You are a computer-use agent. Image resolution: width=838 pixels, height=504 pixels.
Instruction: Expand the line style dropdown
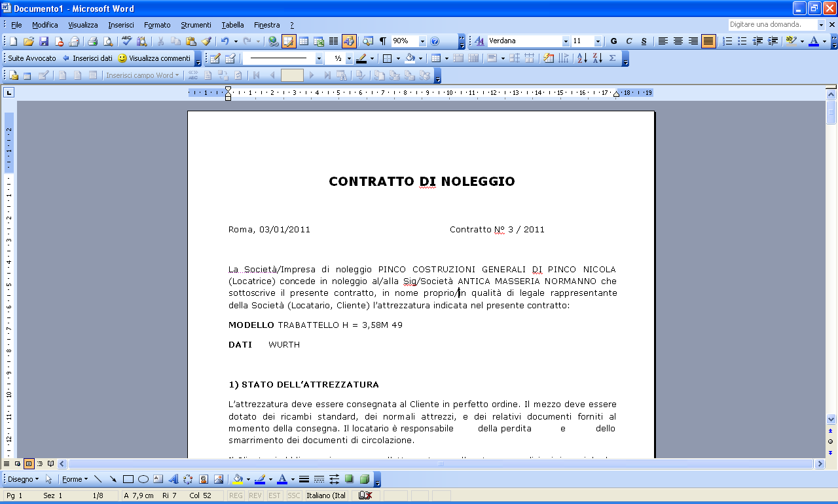click(319, 58)
